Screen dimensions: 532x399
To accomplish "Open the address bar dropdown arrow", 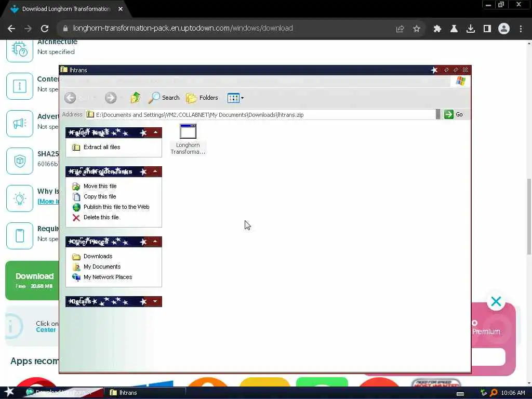I will pos(438,114).
